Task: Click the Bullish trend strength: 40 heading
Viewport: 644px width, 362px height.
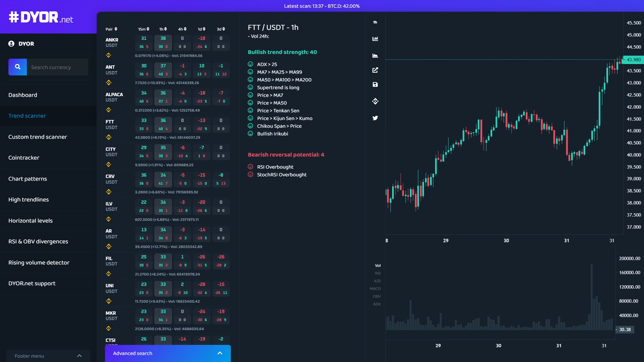Action: pyautogui.click(x=282, y=52)
